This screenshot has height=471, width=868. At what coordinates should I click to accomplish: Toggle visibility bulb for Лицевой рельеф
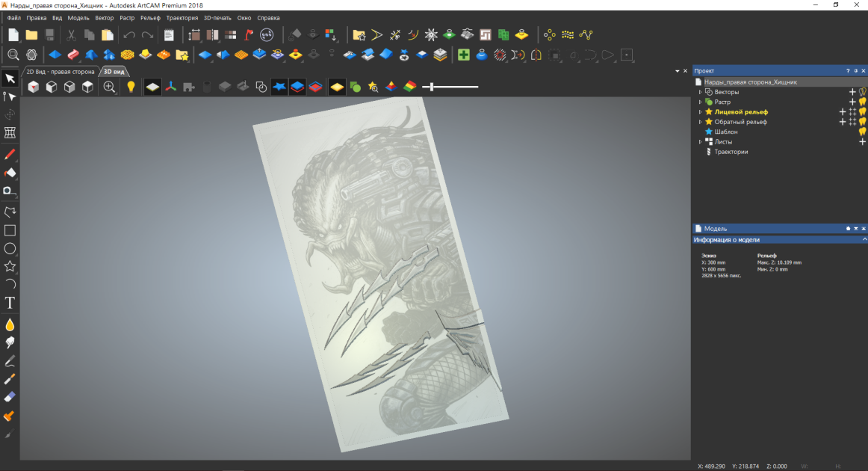[x=863, y=112]
